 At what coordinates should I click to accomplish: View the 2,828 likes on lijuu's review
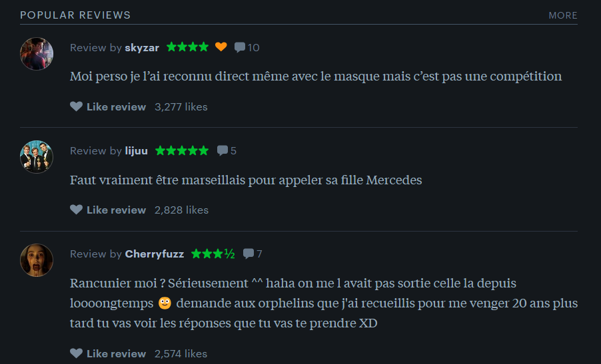[x=181, y=210]
